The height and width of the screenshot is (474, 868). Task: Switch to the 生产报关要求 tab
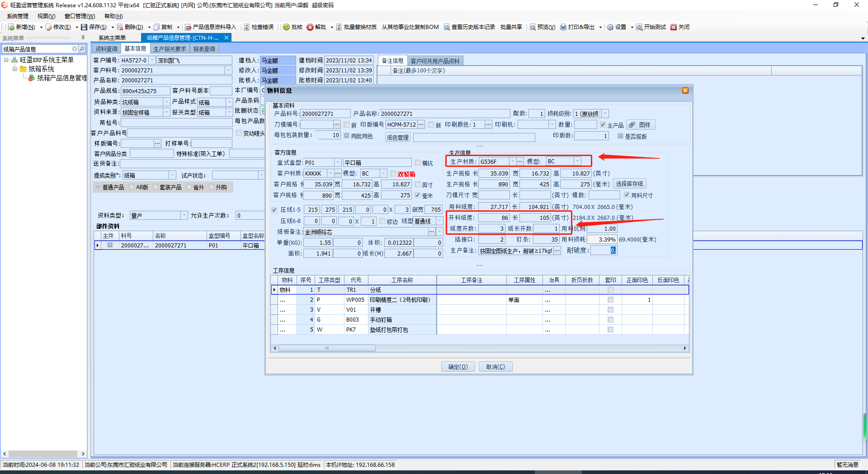pyautogui.click(x=170, y=49)
